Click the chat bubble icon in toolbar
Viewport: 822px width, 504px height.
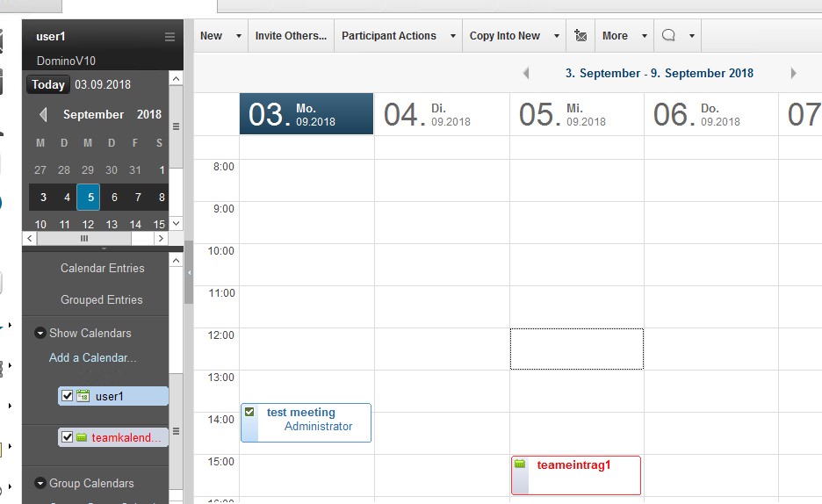tap(668, 36)
